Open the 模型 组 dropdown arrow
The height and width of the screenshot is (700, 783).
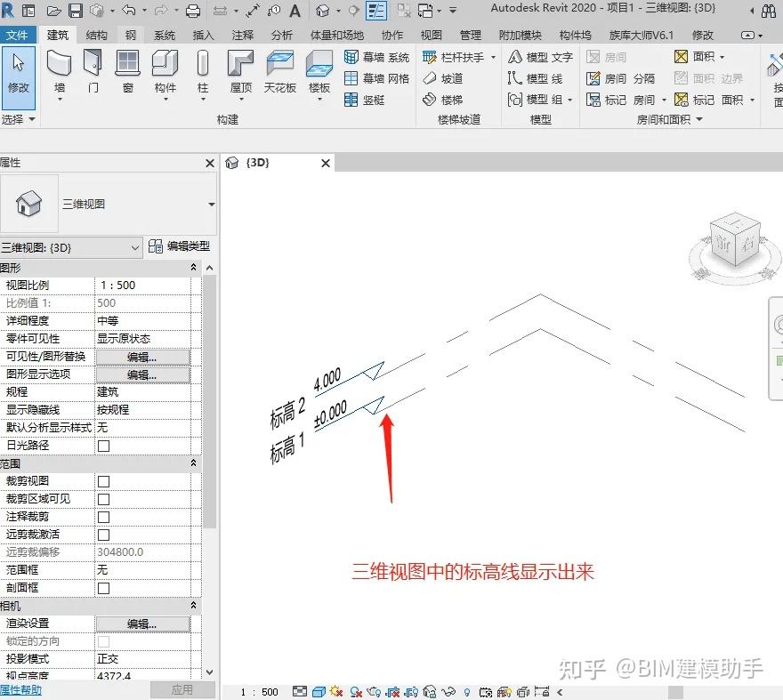point(569,100)
